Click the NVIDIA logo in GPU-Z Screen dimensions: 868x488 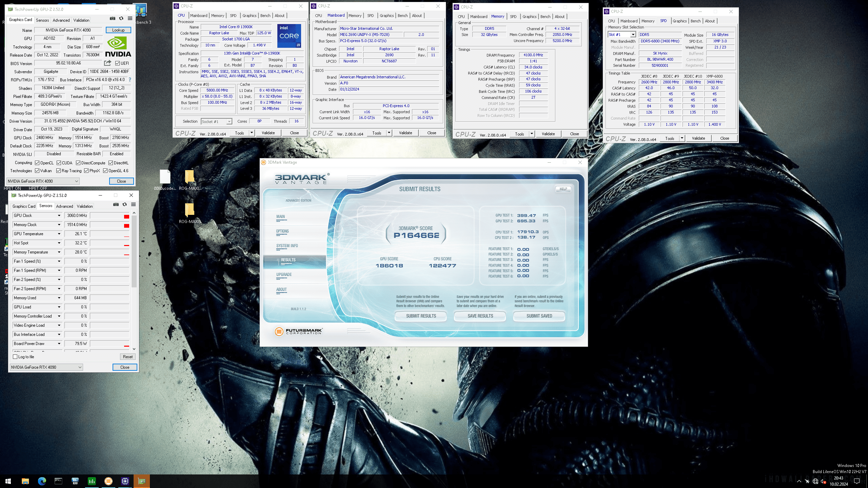pos(118,47)
